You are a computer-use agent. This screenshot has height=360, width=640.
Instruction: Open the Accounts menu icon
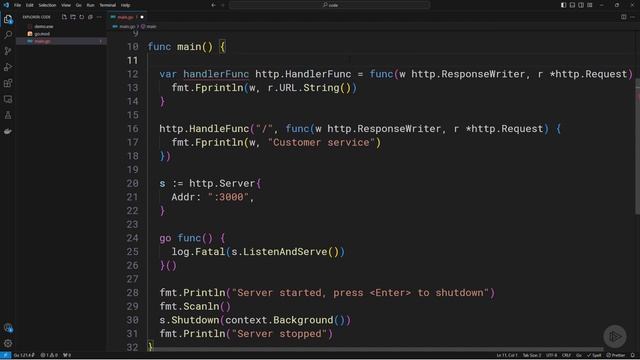point(8,327)
